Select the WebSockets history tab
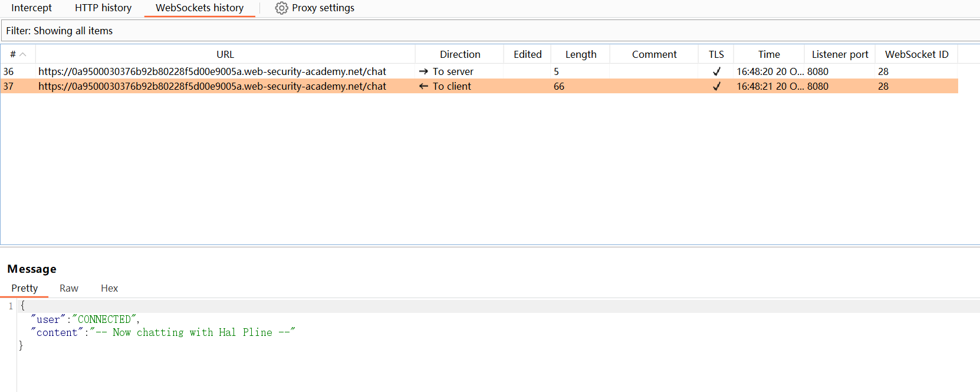This screenshot has height=392, width=980. tap(199, 8)
